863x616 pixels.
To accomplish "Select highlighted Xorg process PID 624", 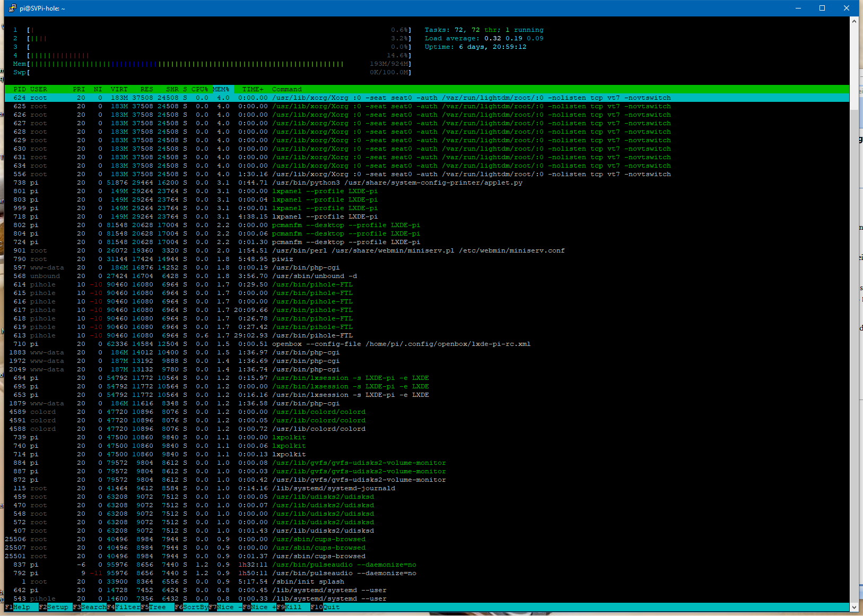I will coord(427,98).
